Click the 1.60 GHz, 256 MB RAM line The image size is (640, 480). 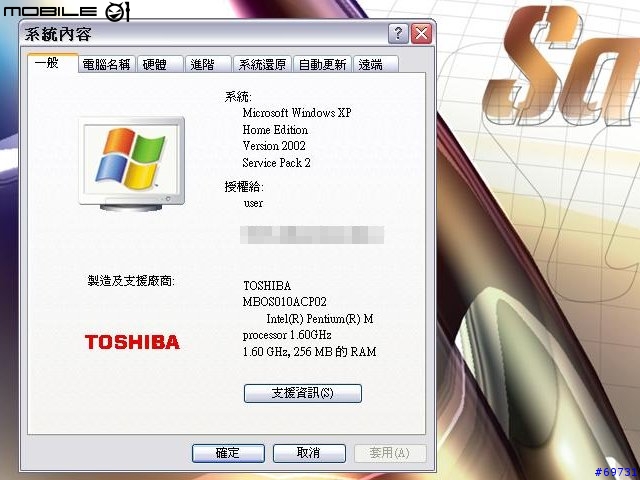pos(309,351)
